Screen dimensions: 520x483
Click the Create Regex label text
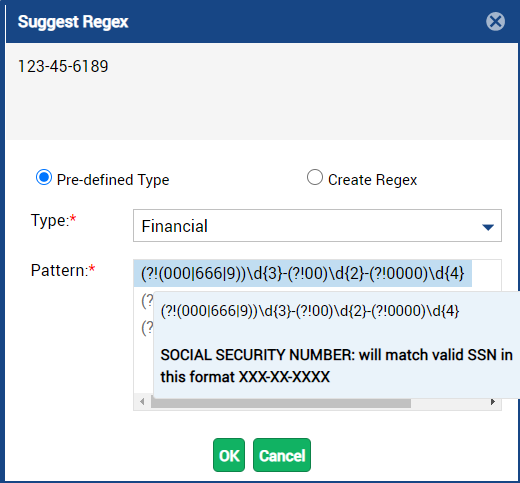click(372, 180)
